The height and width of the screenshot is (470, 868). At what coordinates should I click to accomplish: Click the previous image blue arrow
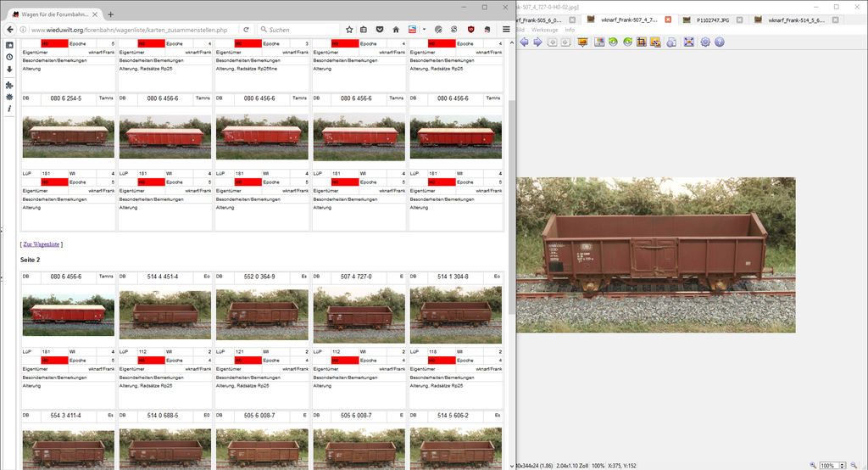[524, 42]
